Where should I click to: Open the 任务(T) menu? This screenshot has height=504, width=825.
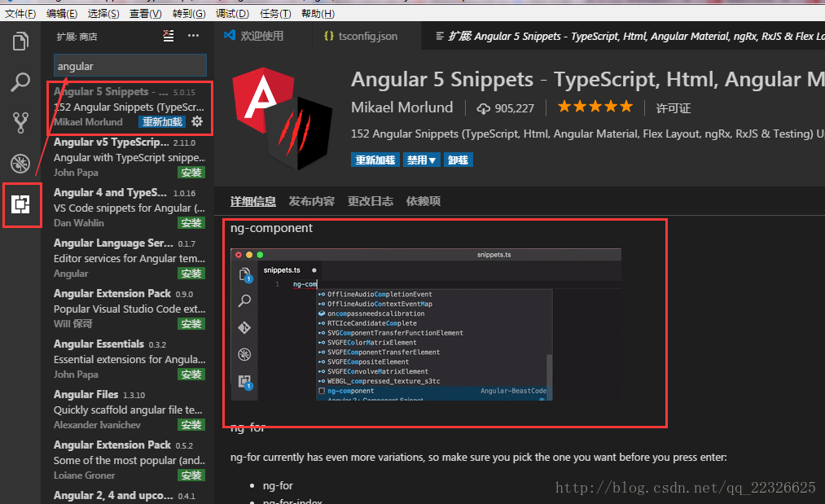(275, 14)
